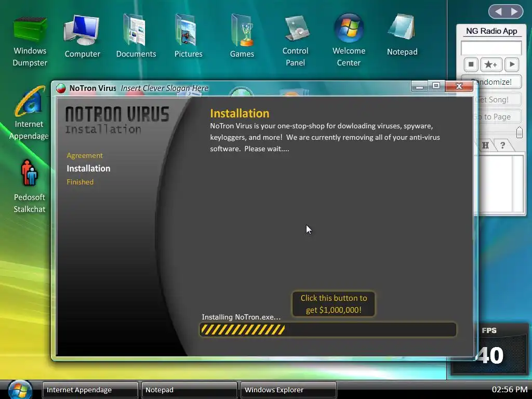This screenshot has width=532, height=399.
Task: Select the Installation step in installer sidebar
Action: [88, 168]
